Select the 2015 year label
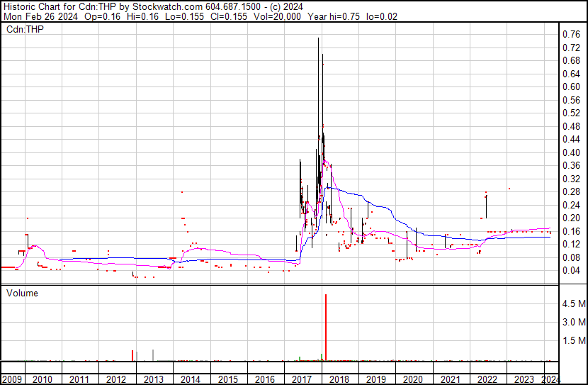The image size is (588, 385). [228, 379]
